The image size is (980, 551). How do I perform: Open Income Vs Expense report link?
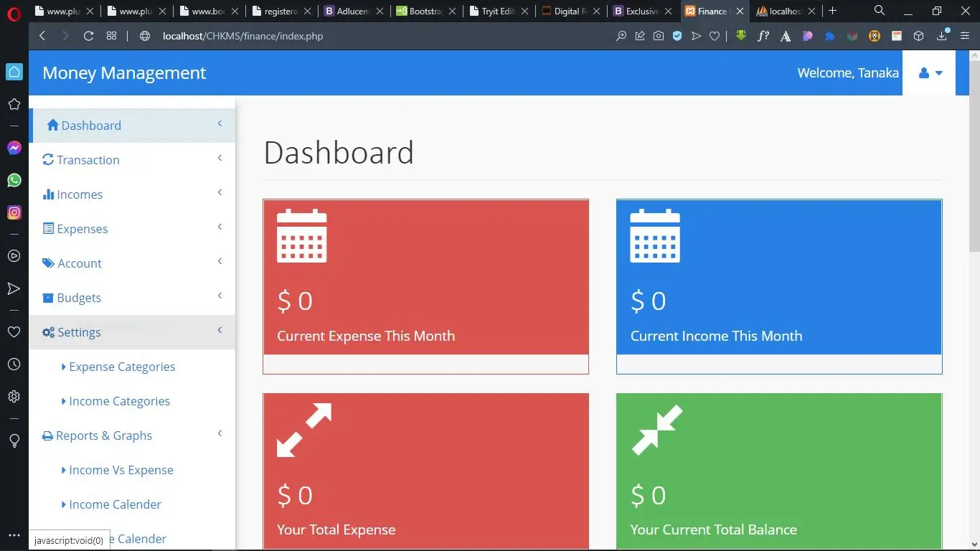121,470
